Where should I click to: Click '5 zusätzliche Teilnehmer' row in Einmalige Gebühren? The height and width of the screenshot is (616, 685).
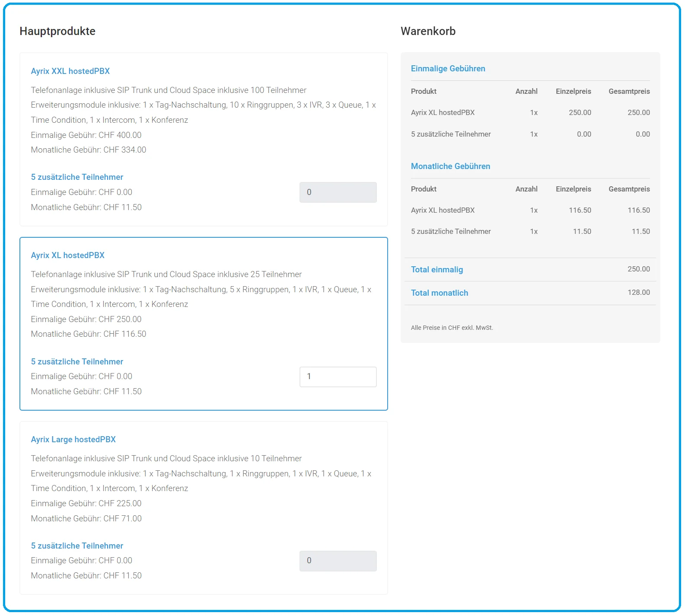pyautogui.click(x=530, y=134)
